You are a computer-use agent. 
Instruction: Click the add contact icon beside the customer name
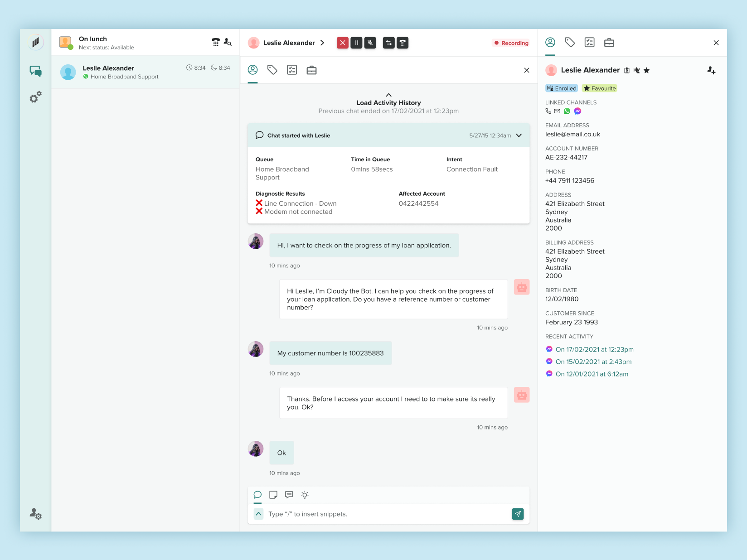pyautogui.click(x=711, y=70)
